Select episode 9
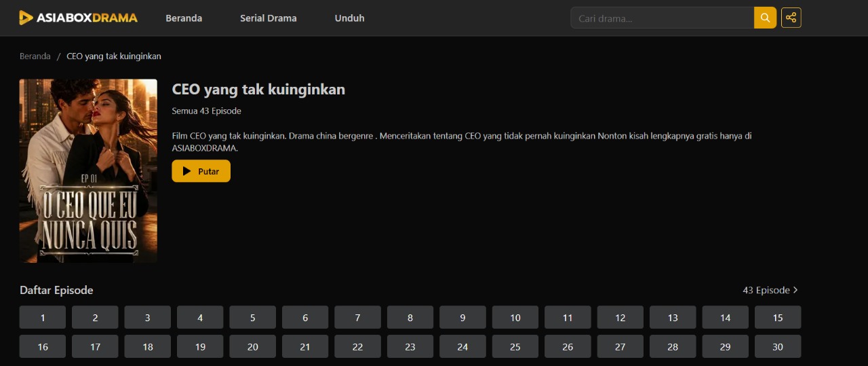868x366 pixels. [x=463, y=317]
